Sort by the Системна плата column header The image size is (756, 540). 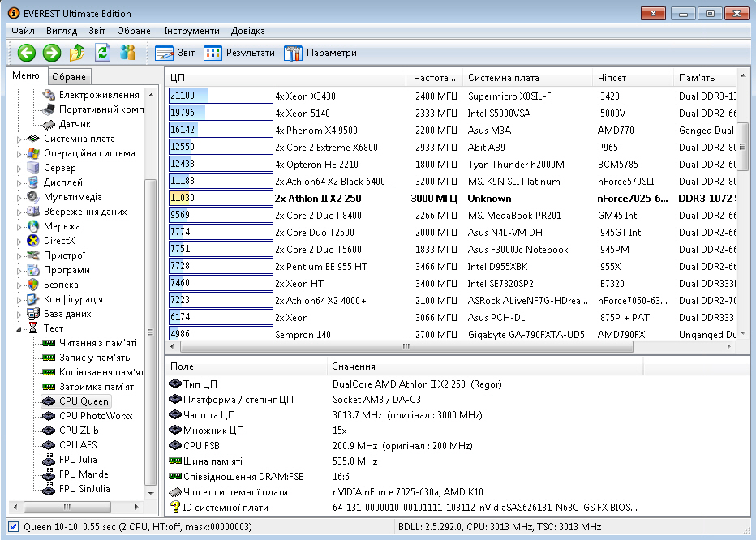(527, 78)
